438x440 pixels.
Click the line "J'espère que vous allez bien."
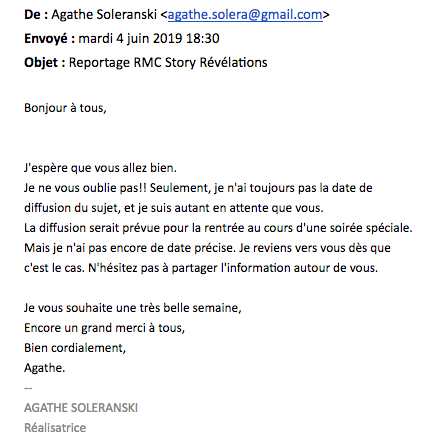click(100, 168)
